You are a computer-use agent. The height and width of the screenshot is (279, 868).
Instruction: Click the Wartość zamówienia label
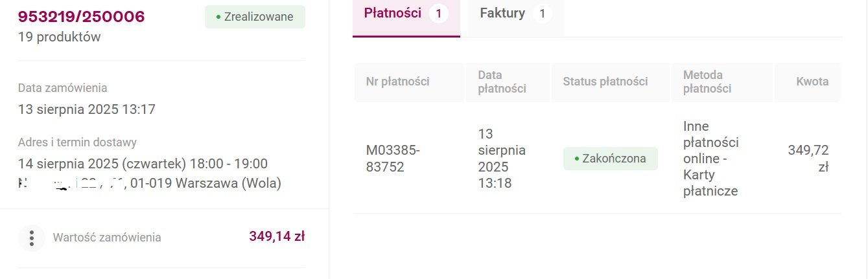(x=107, y=238)
